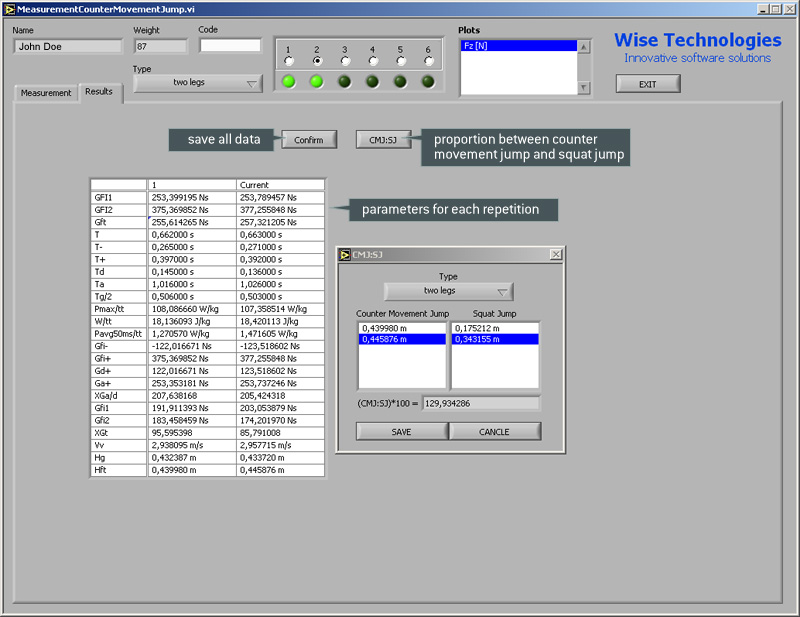Click cell 0,432387 m in Hg row
This screenshot has width=800, height=617.
(x=192, y=458)
